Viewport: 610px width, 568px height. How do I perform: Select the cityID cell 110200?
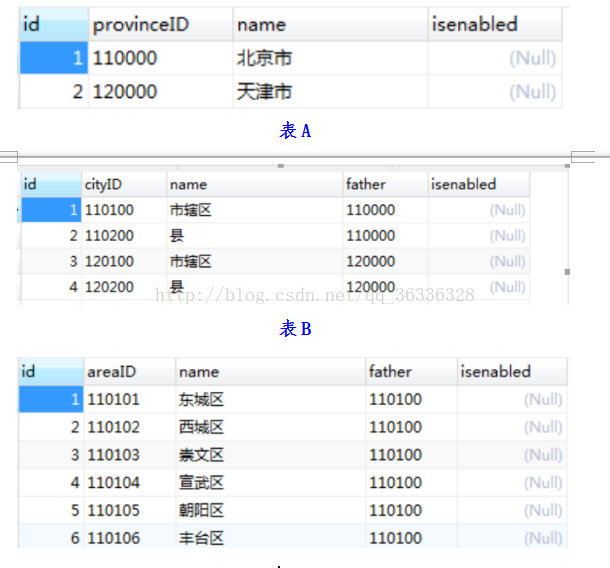click(124, 236)
